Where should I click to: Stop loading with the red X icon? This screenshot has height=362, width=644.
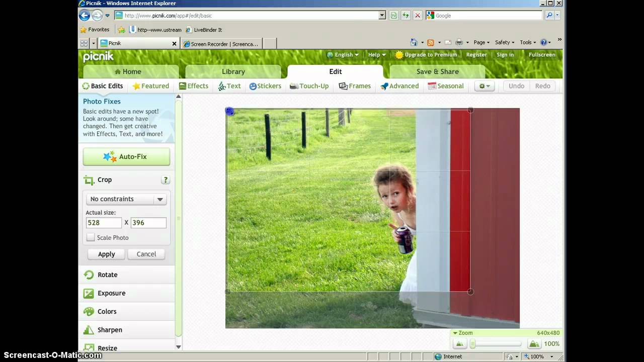pyautogui.click(x=418, y=16)
